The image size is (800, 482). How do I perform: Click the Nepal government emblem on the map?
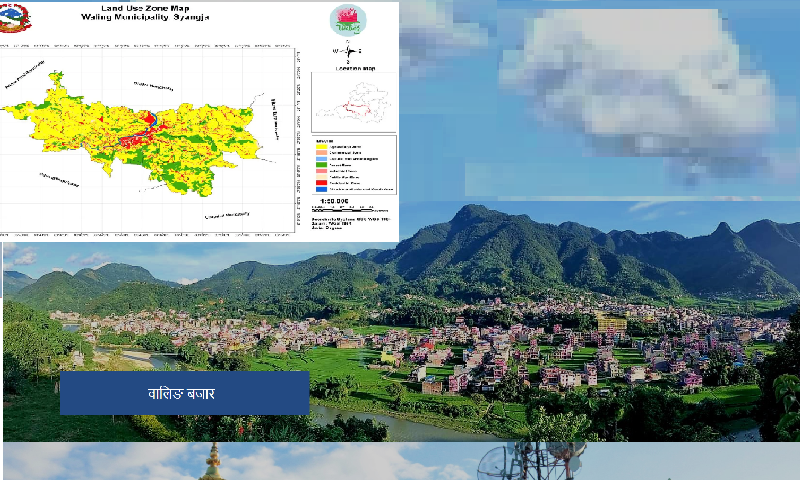pyautogui.click(x=12, y=17)
